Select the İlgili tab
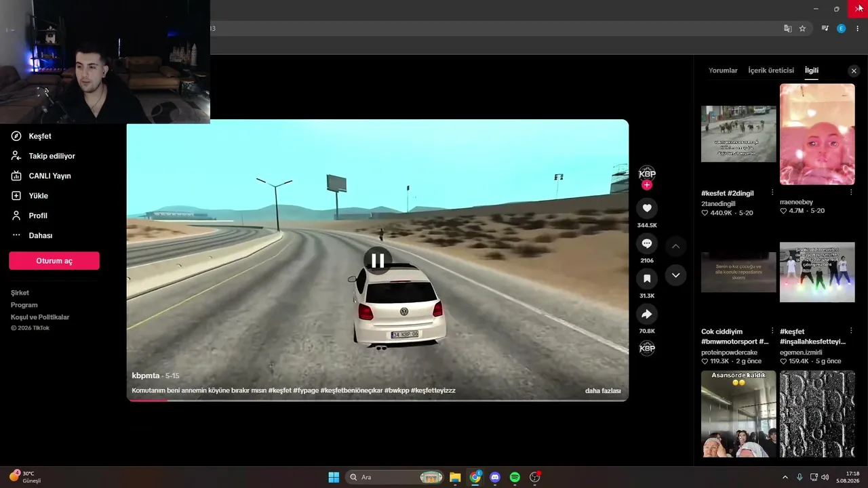The height and width of the screenshot is (488, 868). click(x=812, y=70)
